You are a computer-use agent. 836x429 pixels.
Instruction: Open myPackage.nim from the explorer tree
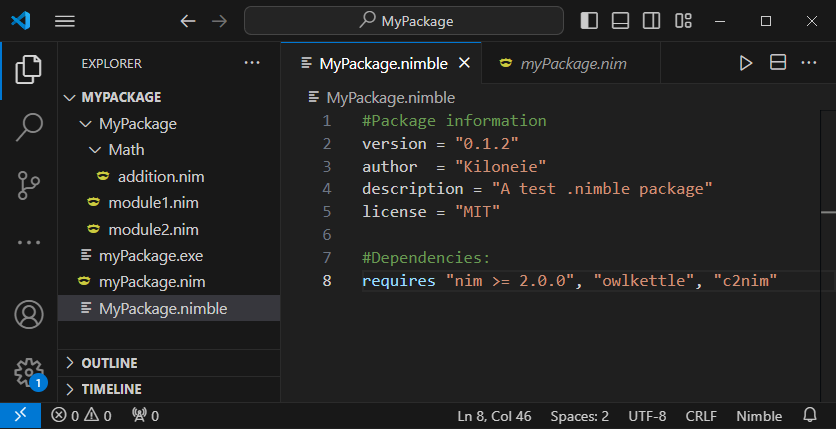[169, 282]
